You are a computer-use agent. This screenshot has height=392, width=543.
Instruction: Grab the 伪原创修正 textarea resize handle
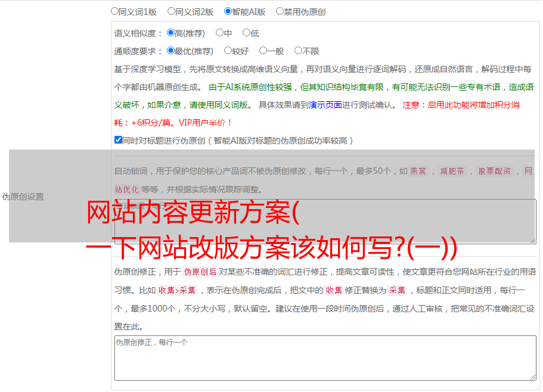pos(533,377)
